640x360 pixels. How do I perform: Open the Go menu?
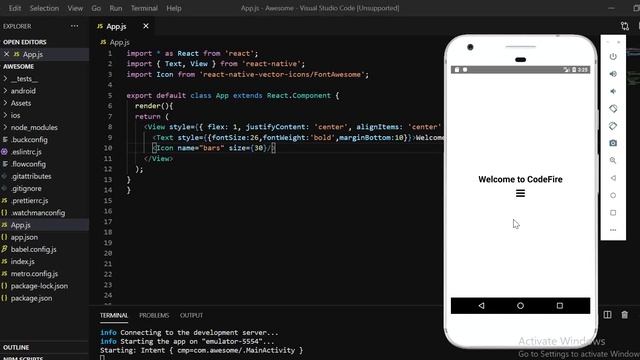pos(96,8)
